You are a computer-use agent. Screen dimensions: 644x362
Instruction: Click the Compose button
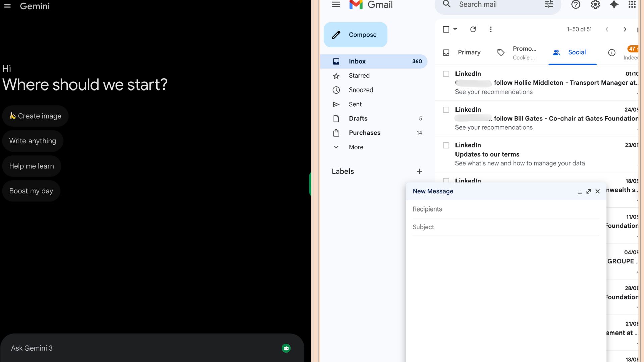coord(355,35)
